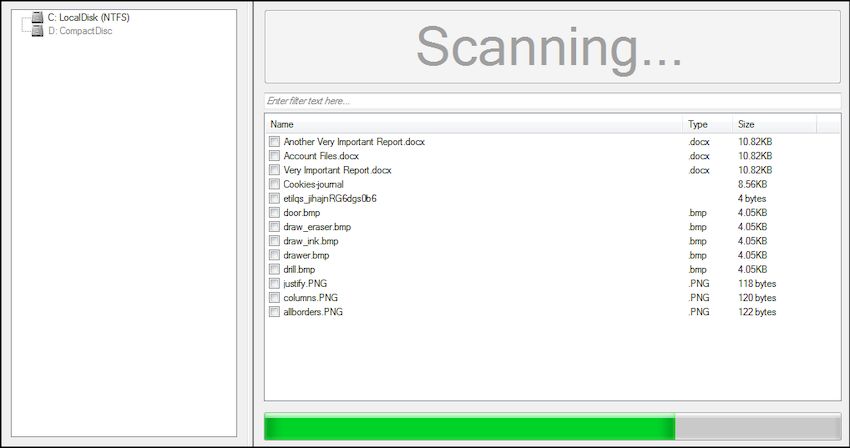Click the green scan progress bar
Image resolution: width=850 pixels, height=448 pixels.
click(x=552, y=426)
